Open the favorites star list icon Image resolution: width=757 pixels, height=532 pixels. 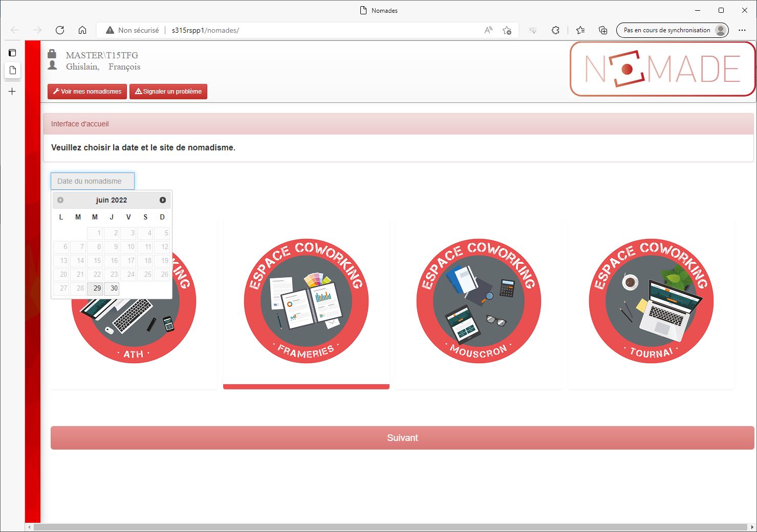(x=580, y=30)
